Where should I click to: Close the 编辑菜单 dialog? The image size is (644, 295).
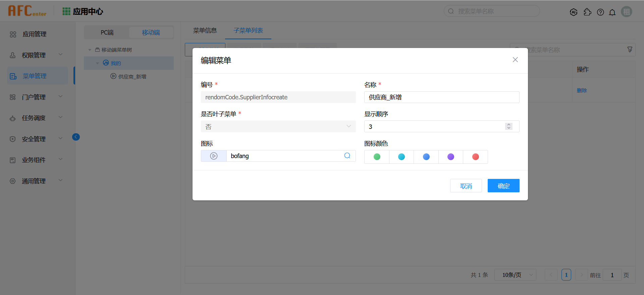point(515,60)
